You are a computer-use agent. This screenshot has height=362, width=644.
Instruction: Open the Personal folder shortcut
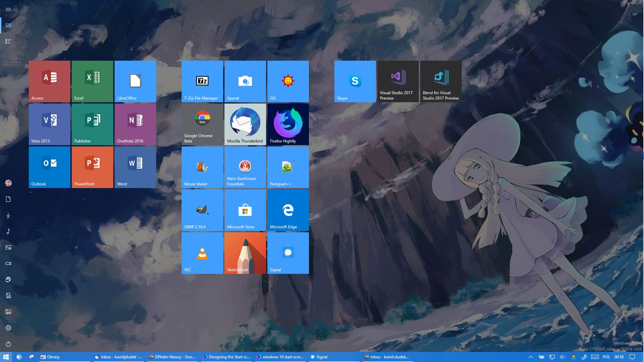tap(8, 296)
